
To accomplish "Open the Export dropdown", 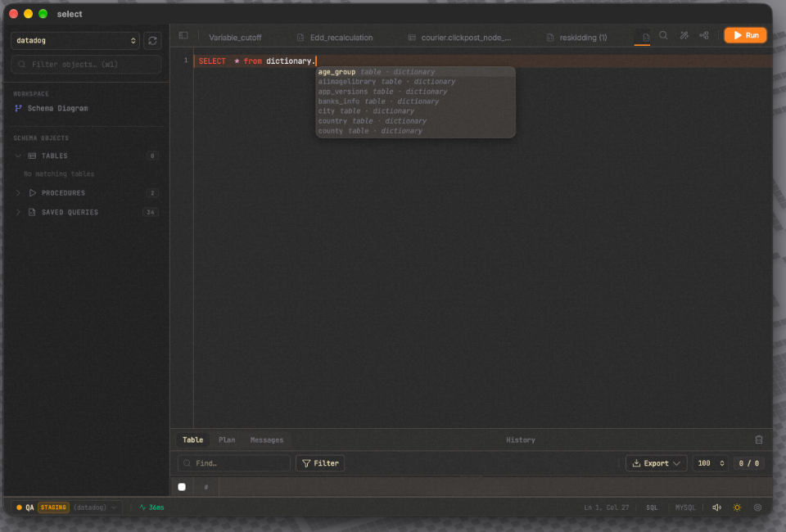I will pyautogui.click(x=656, y=463).
